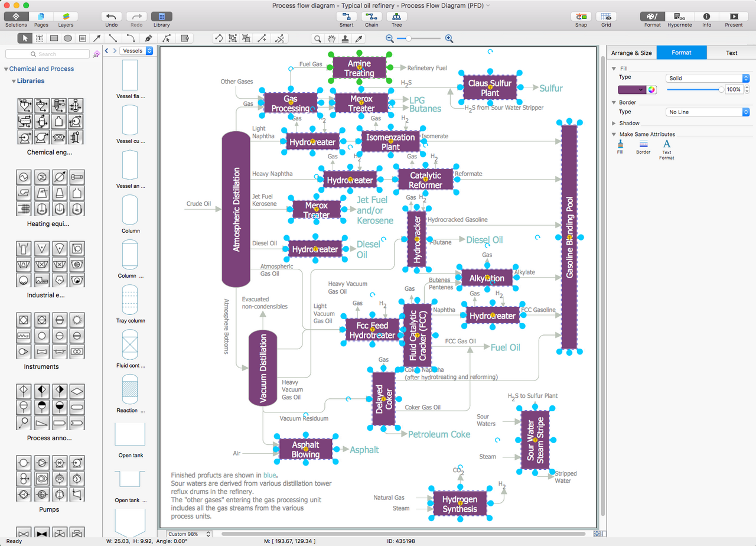Toggle the Library panel
The width and height of the screenshot is (756, 546).
[161, 17]
